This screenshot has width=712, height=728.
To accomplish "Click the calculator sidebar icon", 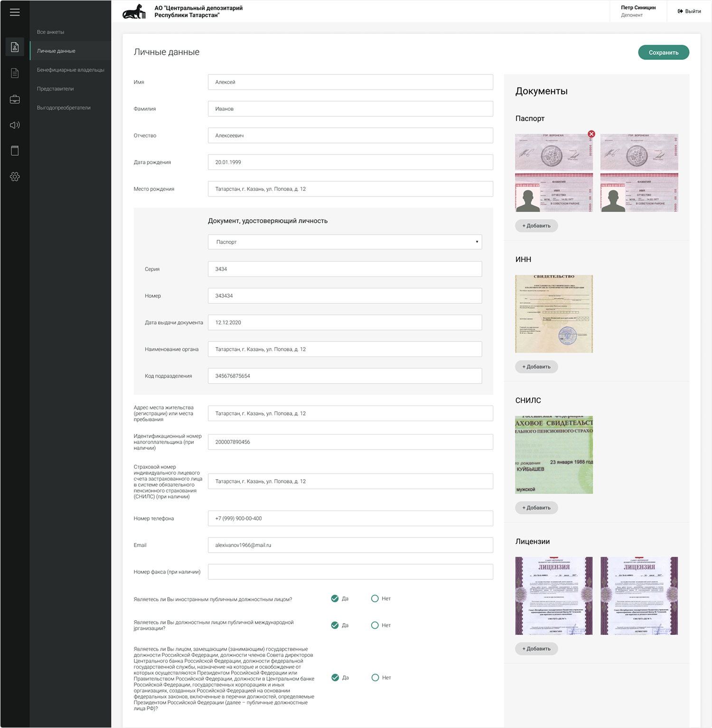I will coord(15,151).
